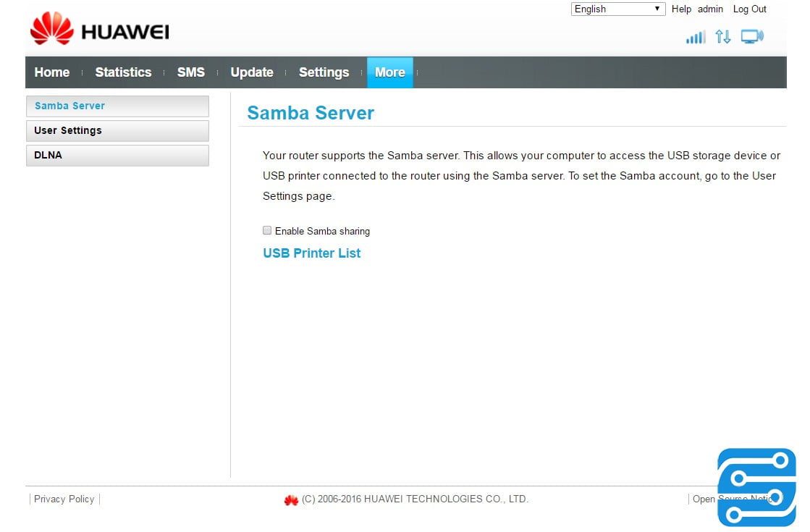The image size is (810, 532).
Task: Click the Help link
Action: (681, 9)
